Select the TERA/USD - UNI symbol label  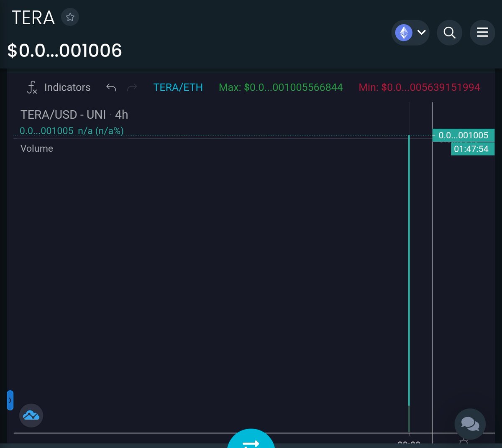[x=63, y=115]
